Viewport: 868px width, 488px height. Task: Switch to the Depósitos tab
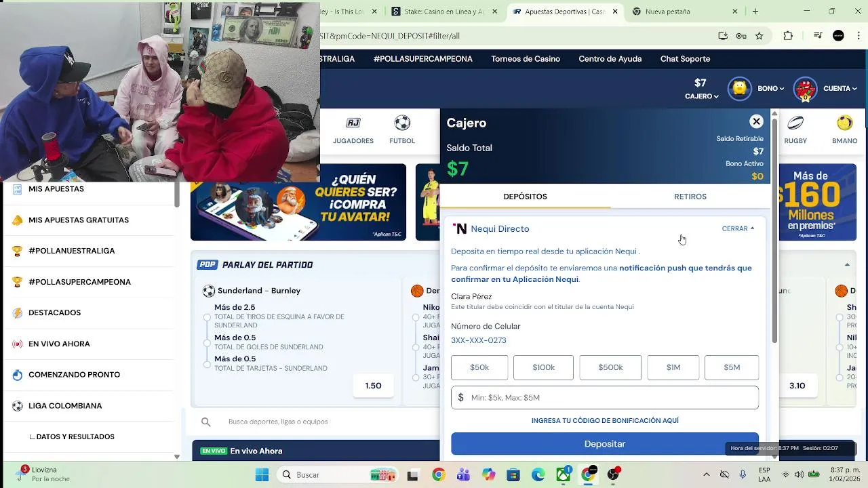click(525, 197)
